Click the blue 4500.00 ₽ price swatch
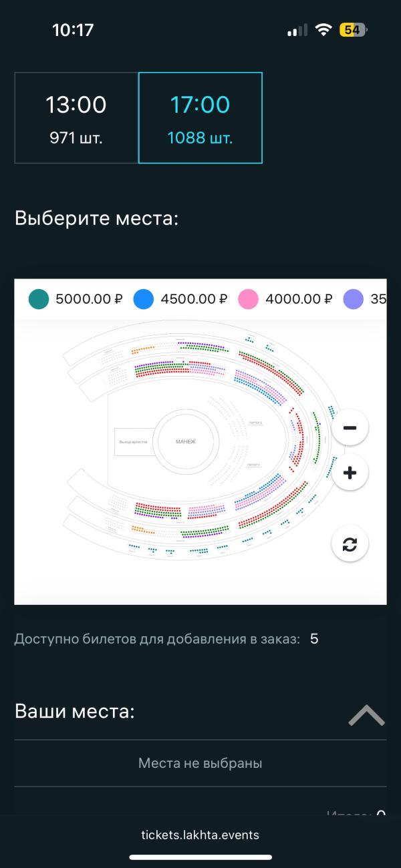The image size is (401, 868). (144, 299)
